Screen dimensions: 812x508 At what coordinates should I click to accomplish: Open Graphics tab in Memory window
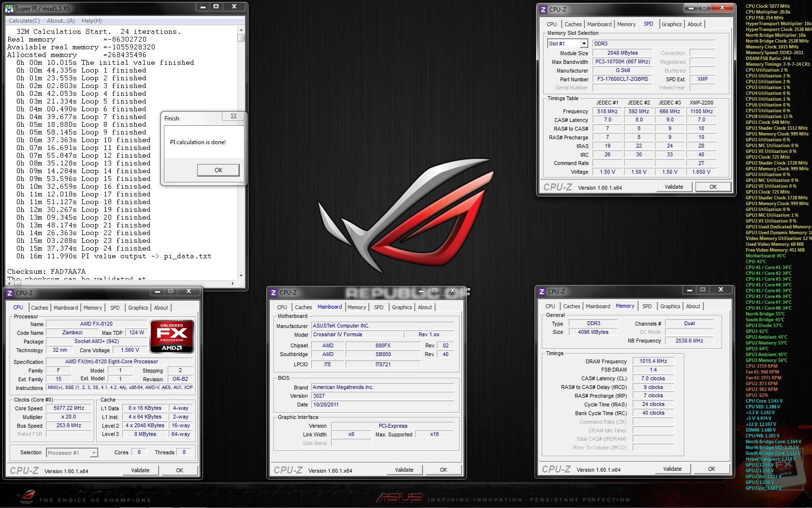670,306
